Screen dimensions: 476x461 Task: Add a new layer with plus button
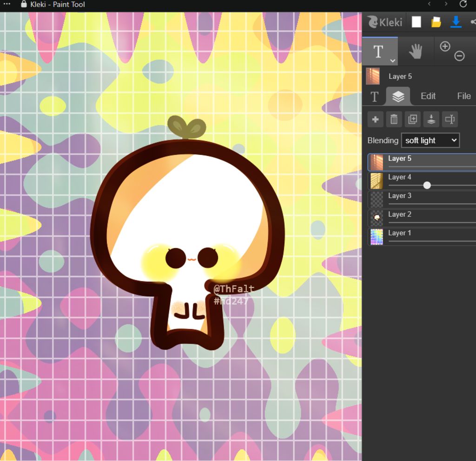click(x=376, y=120)
